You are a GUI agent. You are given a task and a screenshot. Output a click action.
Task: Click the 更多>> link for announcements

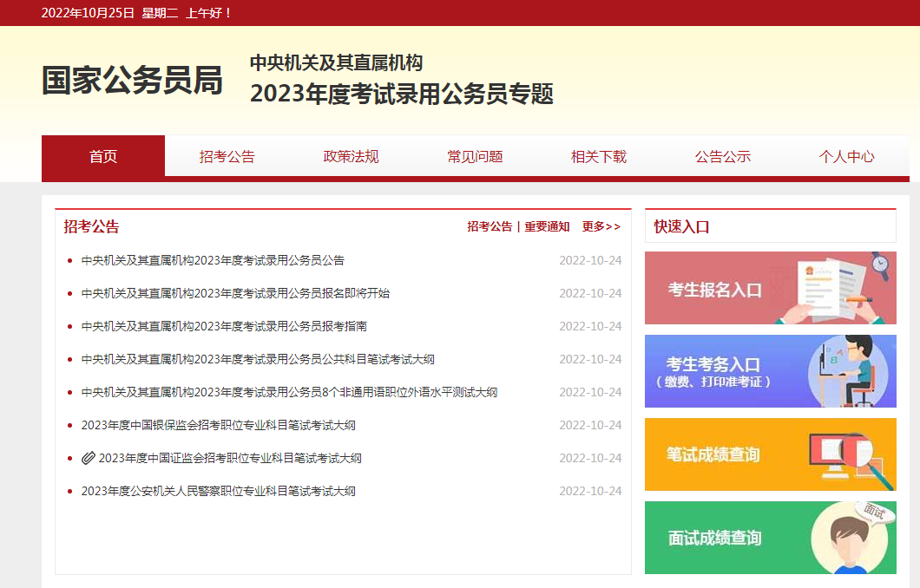point(601,226)
